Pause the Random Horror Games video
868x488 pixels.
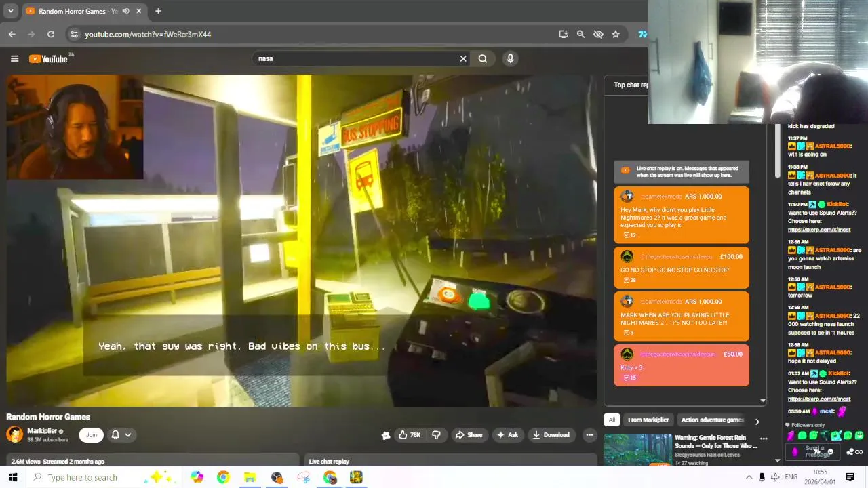[x=302, y=240]
